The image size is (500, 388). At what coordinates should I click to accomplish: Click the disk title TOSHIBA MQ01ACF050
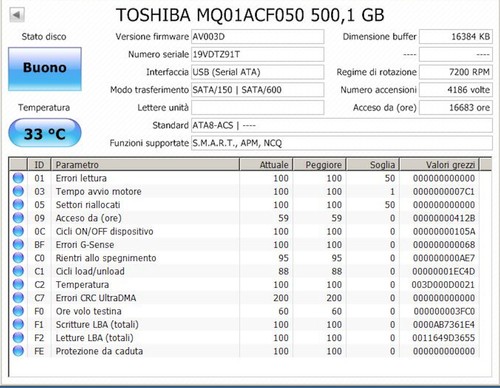(x=250, y=15)
